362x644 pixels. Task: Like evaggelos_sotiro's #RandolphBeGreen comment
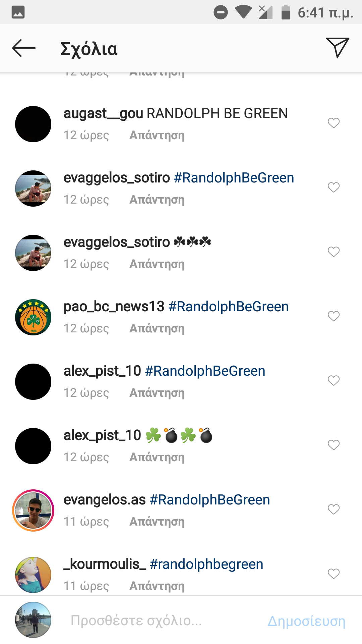[334, 187]
